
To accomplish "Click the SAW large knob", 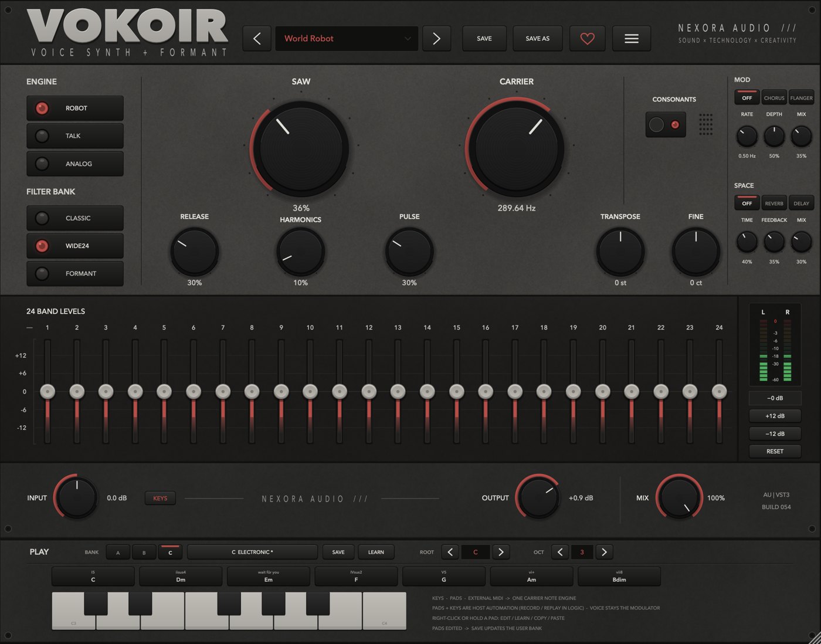I will tap(301, 149).
